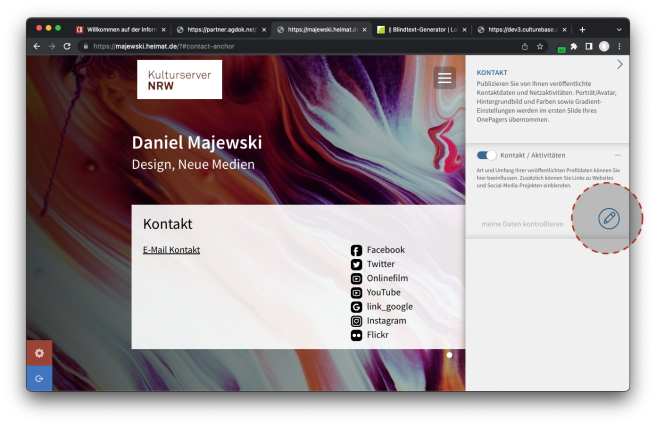Click the Instagram icon
This screenshot has height=426, width=656.
tap(356, 321)
